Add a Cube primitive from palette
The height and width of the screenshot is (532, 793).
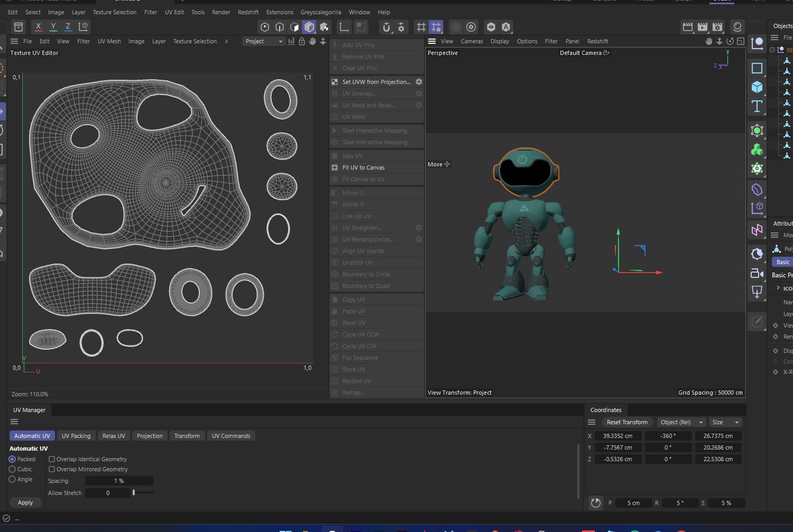[757, 87]
